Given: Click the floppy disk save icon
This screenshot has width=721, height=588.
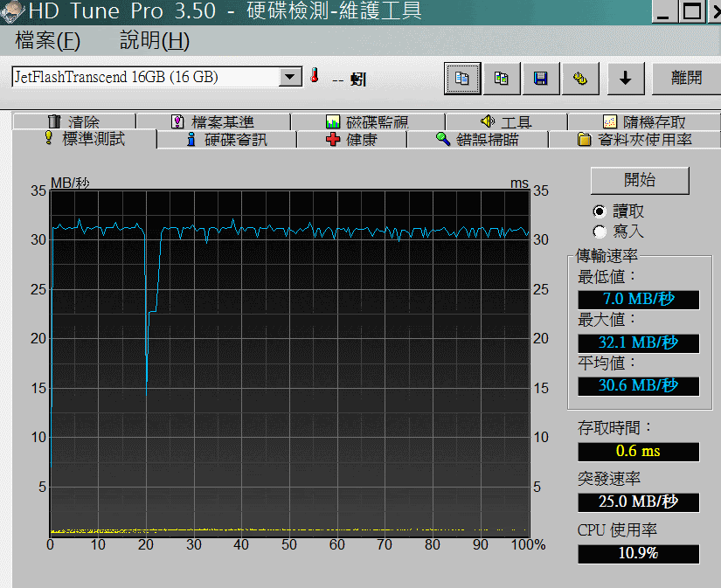Looking at the screenshot, I should click(540, 79).
